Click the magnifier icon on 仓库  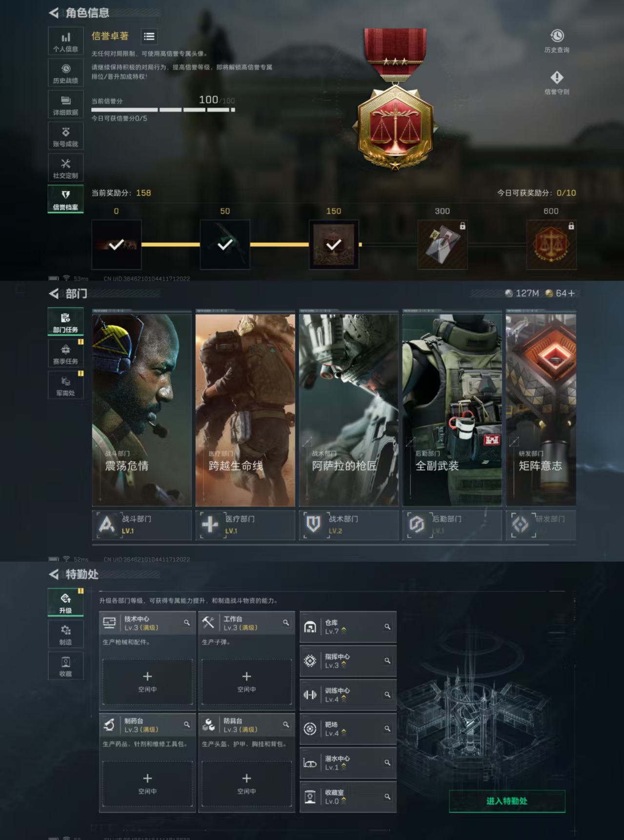click(387, 627)
